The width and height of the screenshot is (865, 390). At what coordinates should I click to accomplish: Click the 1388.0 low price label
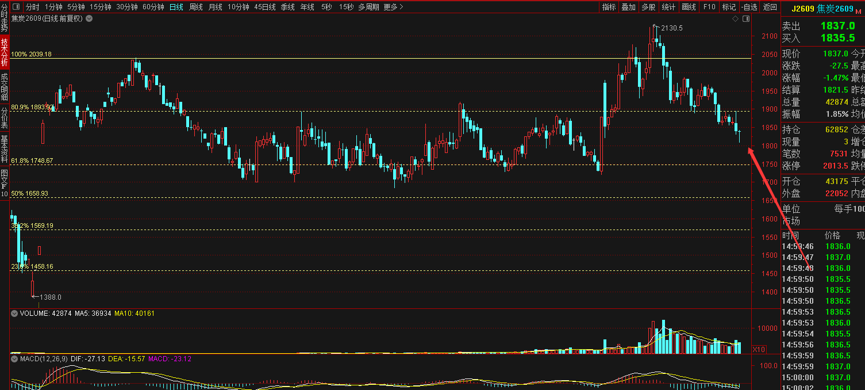click(50, 297)
